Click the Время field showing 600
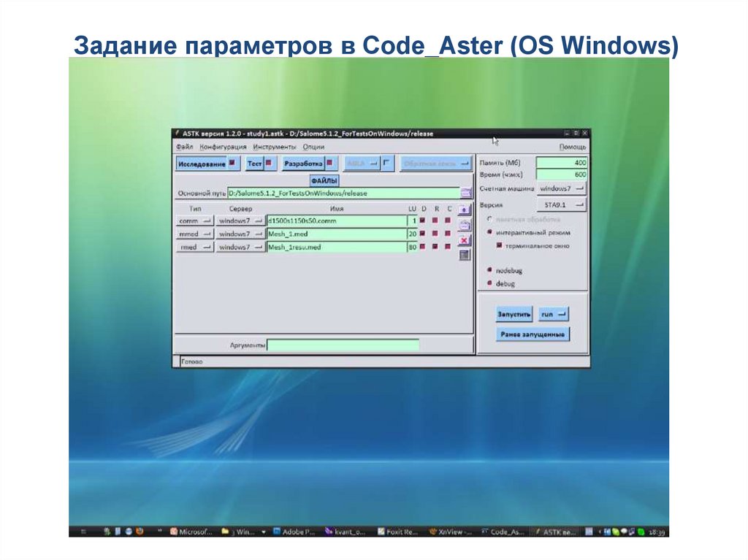 pos(562,174)
